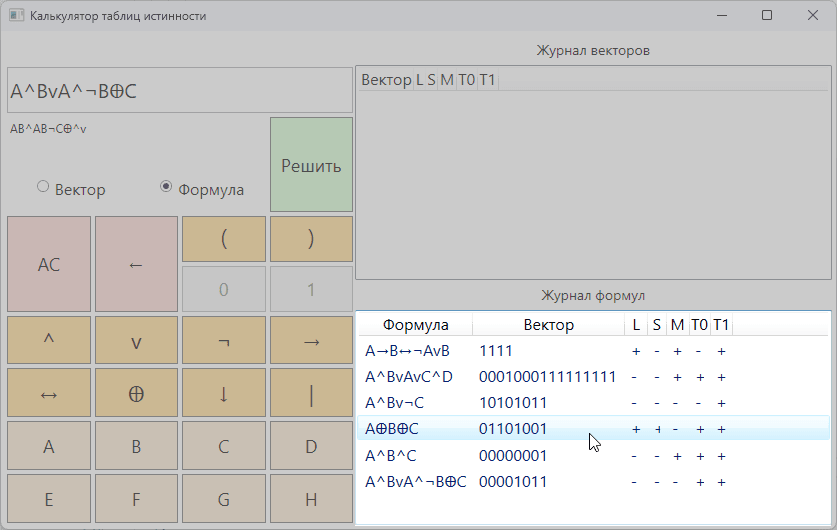The width and height of the screenshot is (837, 530).
Task: Click the green Решить button
Action: tap(311, 165)
